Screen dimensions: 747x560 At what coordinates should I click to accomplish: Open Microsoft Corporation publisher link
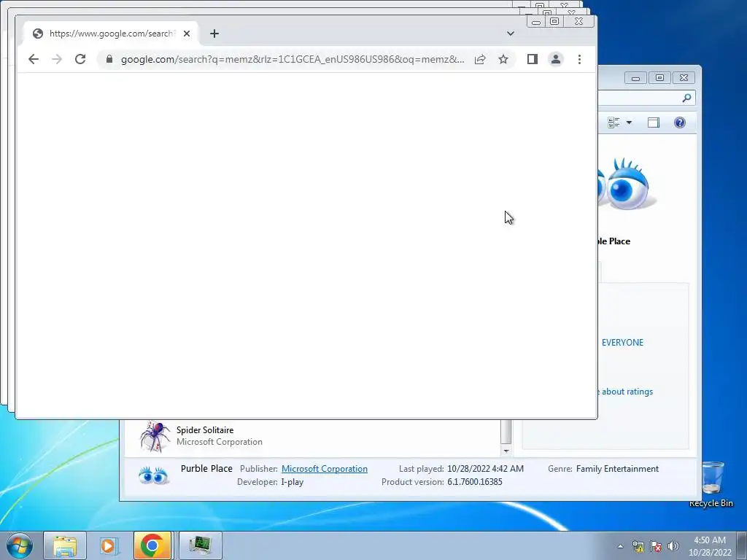[325, 469]
